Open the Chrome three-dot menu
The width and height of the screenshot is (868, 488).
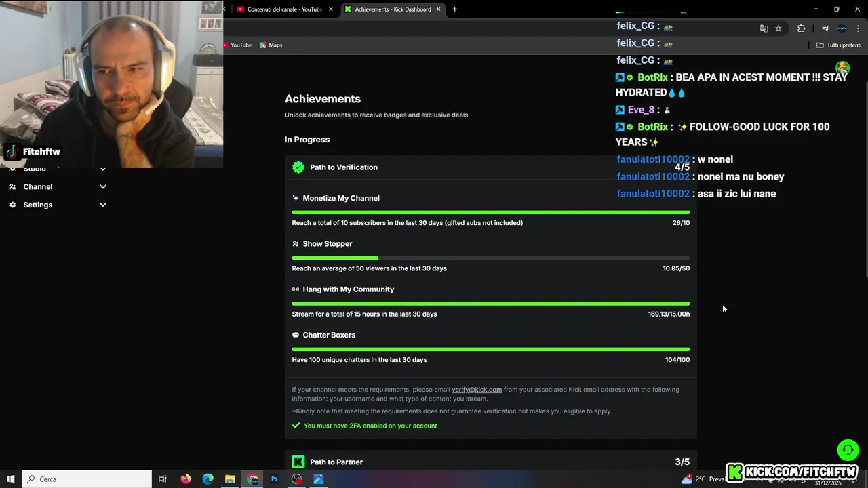click(x=858, y=28)
